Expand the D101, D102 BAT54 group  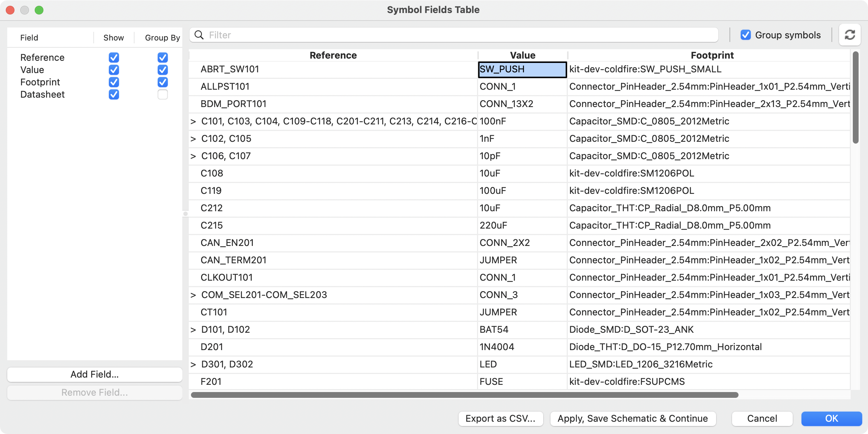pos(194,329)
